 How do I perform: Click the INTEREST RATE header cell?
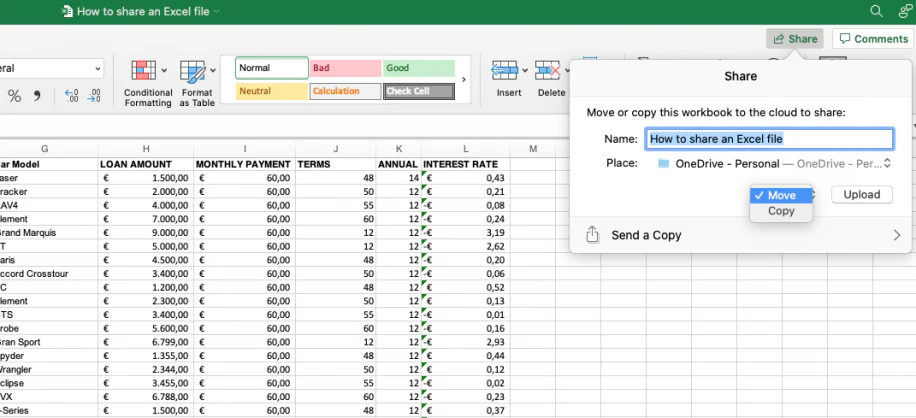(x=466, y=164)
